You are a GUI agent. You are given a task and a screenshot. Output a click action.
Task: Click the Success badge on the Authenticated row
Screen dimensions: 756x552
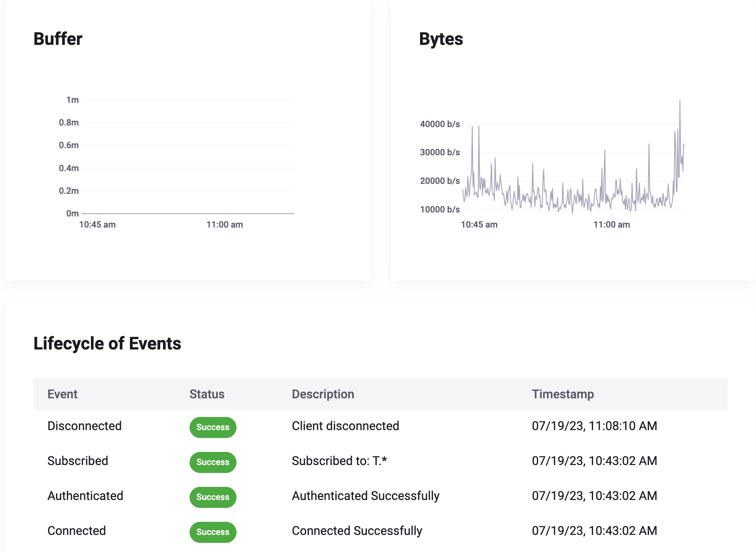213,497
